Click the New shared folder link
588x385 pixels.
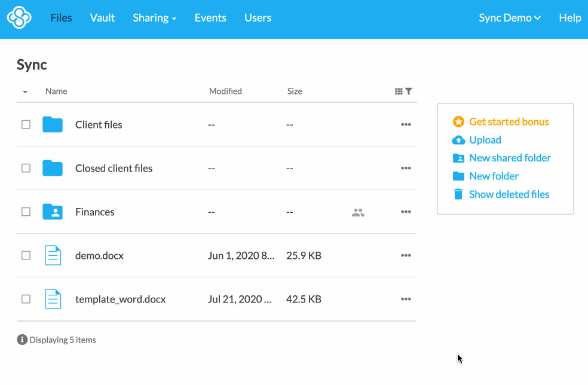click(x=510, y=158)
